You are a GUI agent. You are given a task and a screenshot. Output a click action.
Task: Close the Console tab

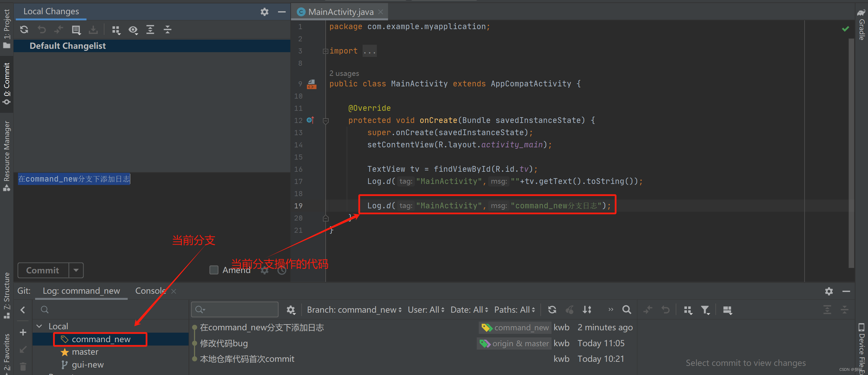click(174, 291)
